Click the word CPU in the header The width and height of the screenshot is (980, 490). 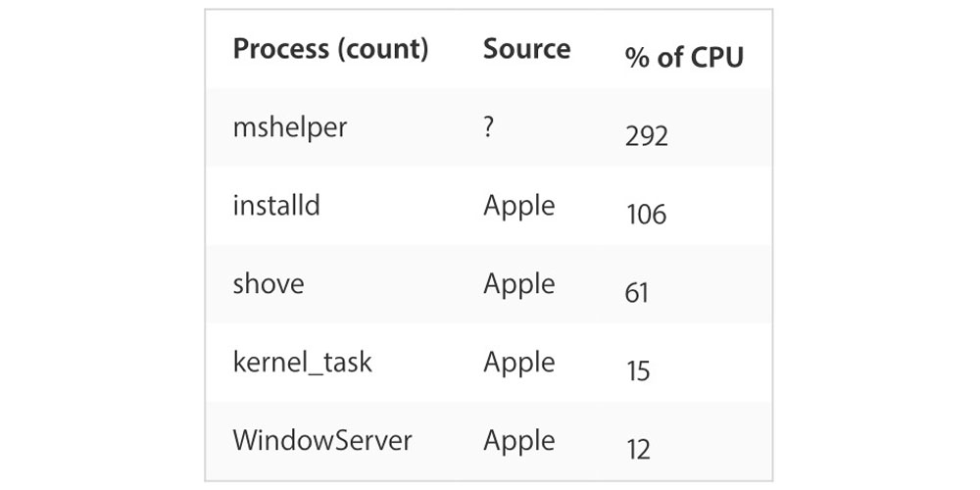click(x=714, y=57)
